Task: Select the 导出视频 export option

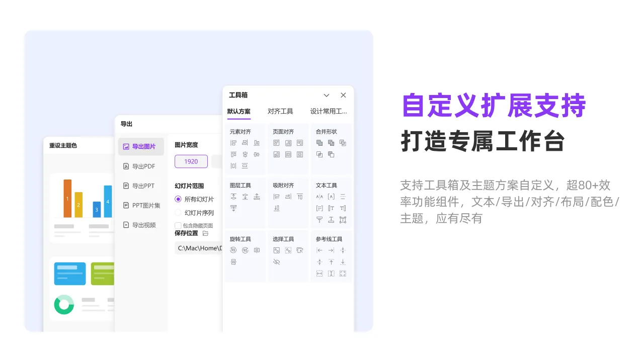Action: 143,225
